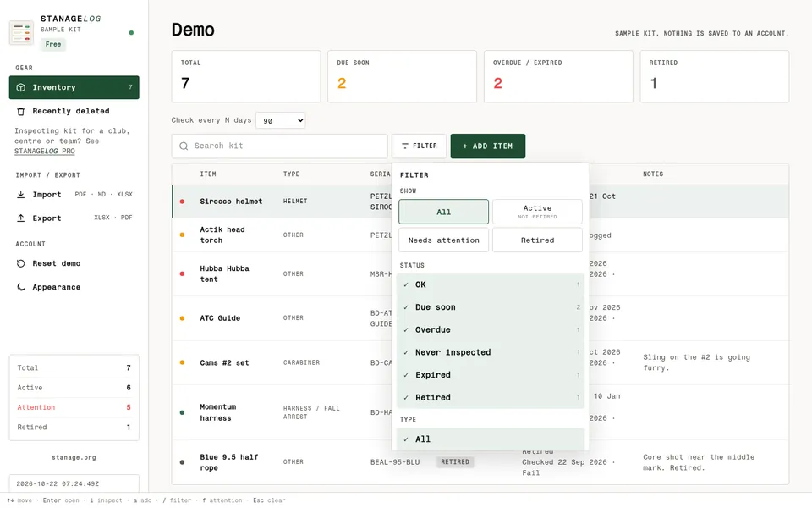Click the red status dot for Sirocco helmet

pyautogui.click(x=183, y=202)
